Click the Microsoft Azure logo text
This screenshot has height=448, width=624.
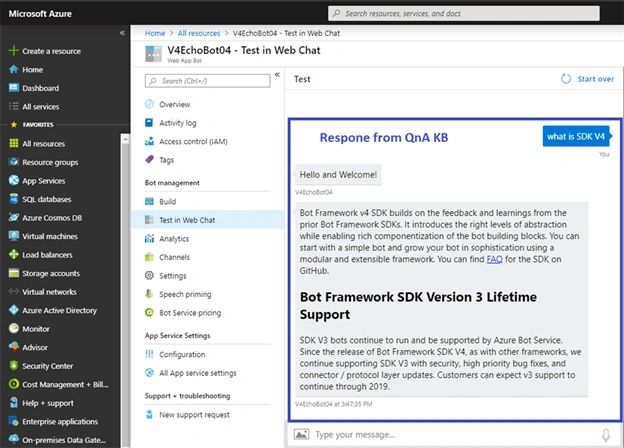point(40,14)
